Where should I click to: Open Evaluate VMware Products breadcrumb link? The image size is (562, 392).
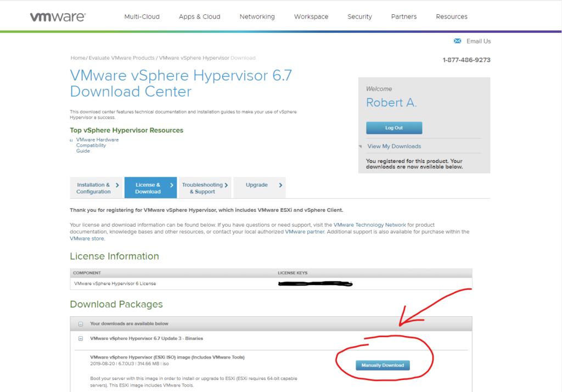(x=121, y=58)
